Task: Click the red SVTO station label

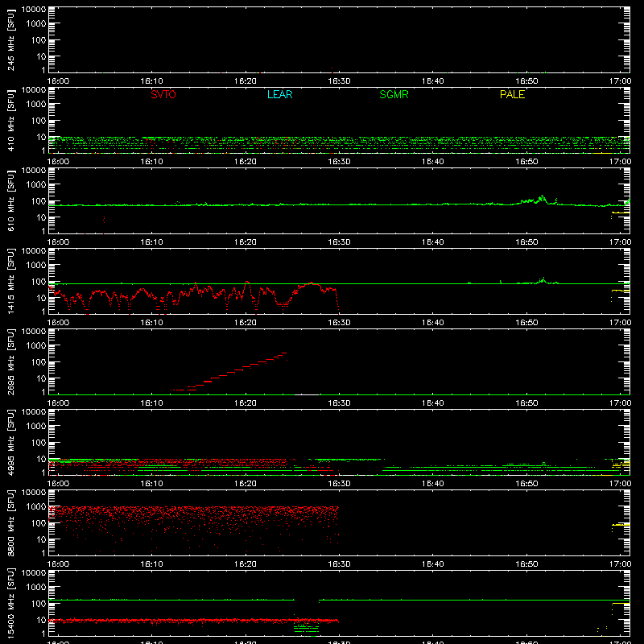Action: click(163, 94)
